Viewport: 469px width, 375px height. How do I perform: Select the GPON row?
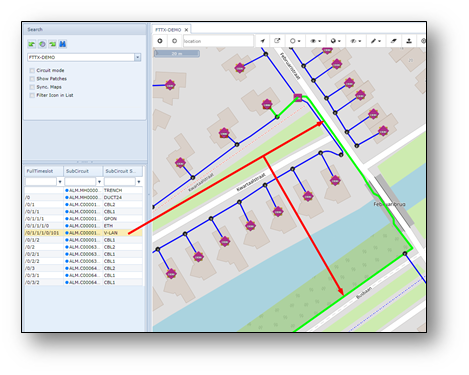84,219
